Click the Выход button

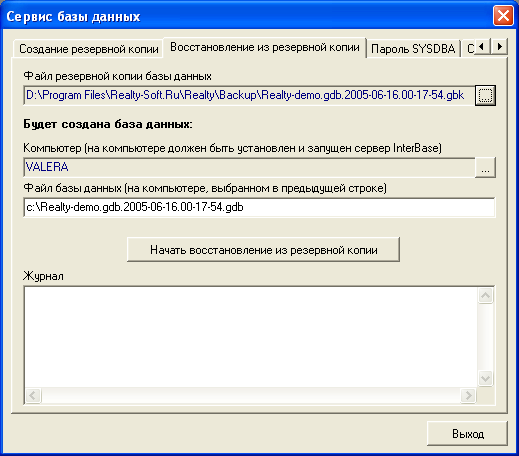point(468,434)
